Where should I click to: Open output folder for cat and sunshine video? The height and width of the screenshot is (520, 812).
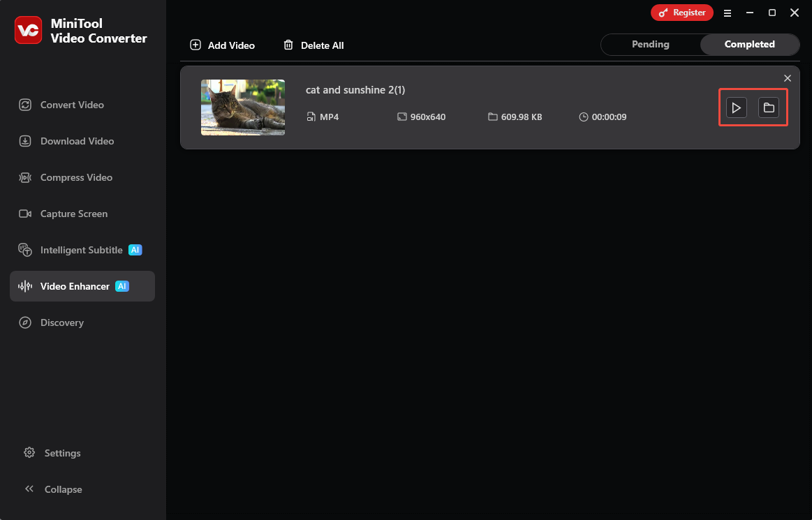click(x=769, y=107)
